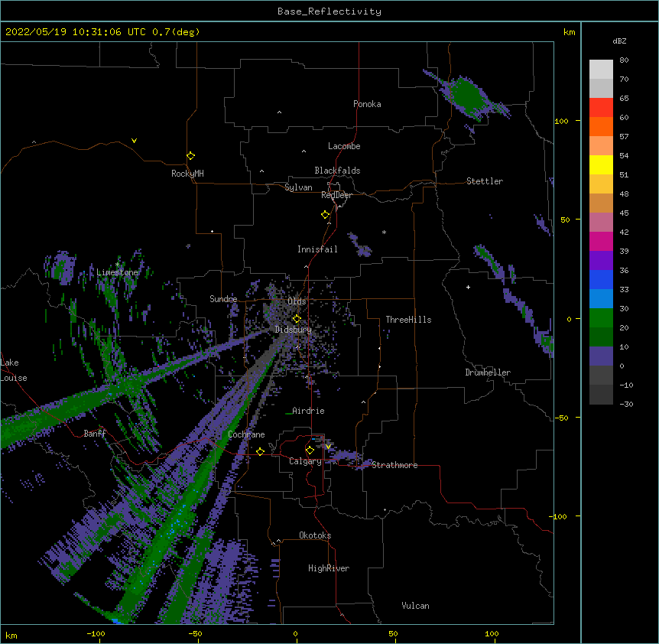The width and height of the screenshot is (659, 644).
Task: Pick the red 60-65 dBZ legend swatch
Action: pyautogui.click(x=601, y=108)
